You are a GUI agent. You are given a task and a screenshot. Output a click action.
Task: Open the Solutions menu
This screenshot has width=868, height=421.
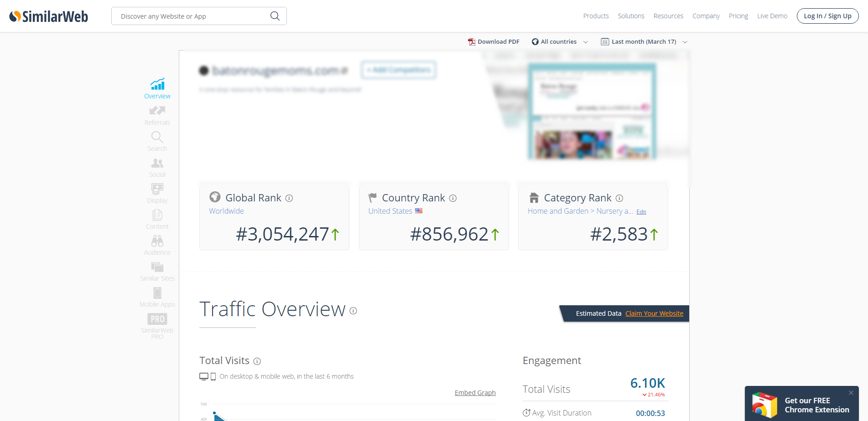point(631,16)
